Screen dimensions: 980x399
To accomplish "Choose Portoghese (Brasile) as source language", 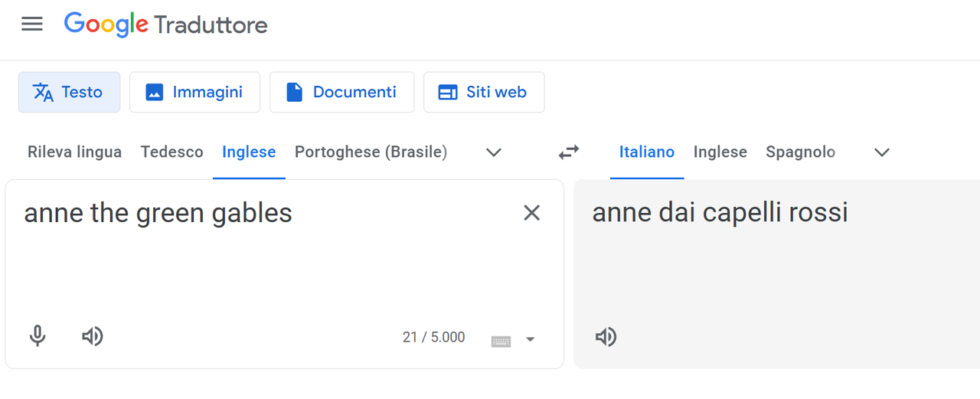I will coord(371,152).
